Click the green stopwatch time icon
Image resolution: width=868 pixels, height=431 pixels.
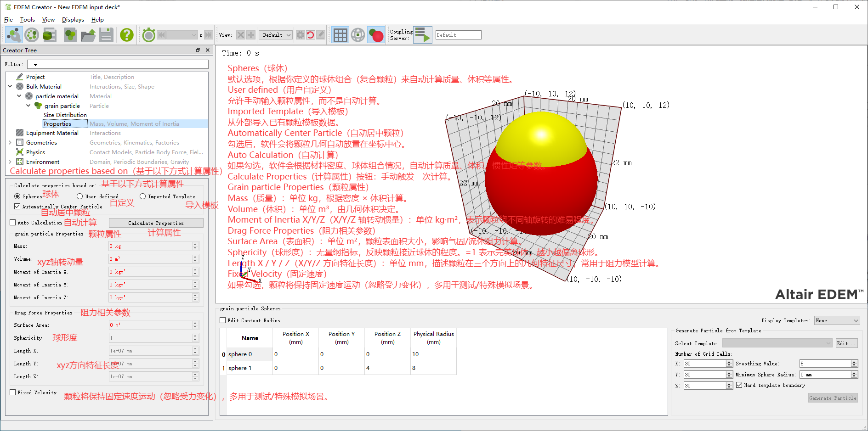148,35
